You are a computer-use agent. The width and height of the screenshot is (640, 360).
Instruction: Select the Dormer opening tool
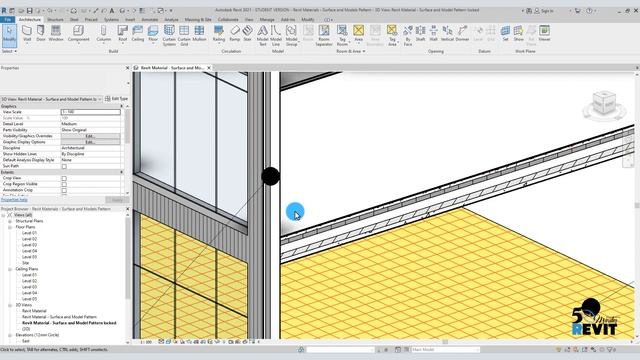click(462, 34)
